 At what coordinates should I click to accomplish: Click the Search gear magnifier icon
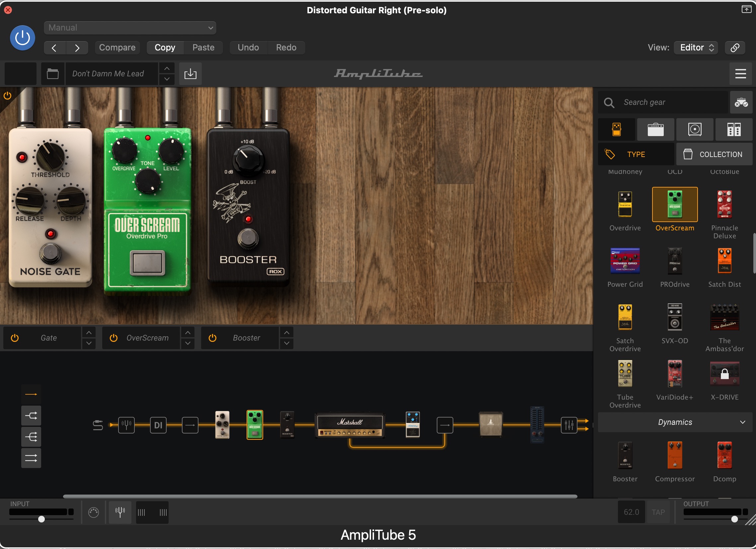(x=609, y=102)
